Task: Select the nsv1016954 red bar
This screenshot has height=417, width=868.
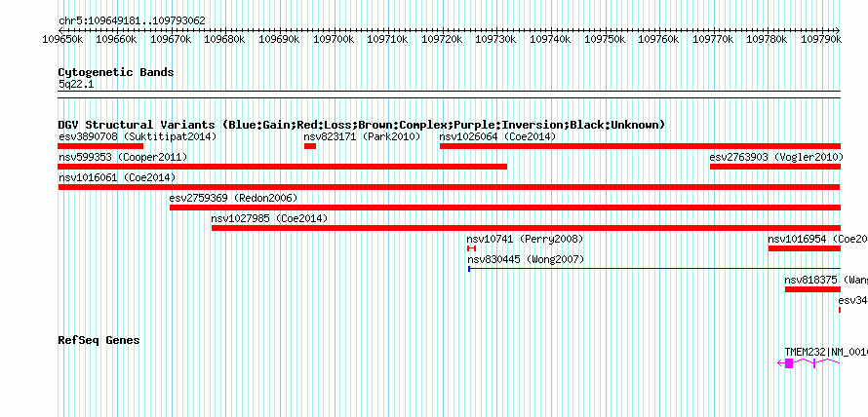Action: pyautogui.click(x=805, y=248)
